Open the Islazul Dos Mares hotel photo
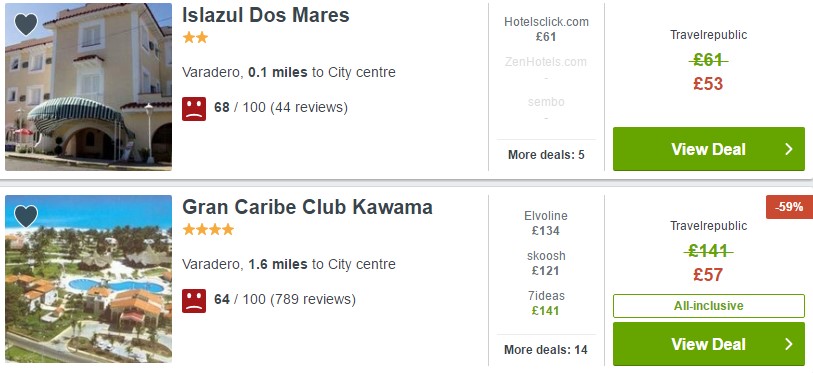This screenshot has width=813, height=373. coord(88,87)
